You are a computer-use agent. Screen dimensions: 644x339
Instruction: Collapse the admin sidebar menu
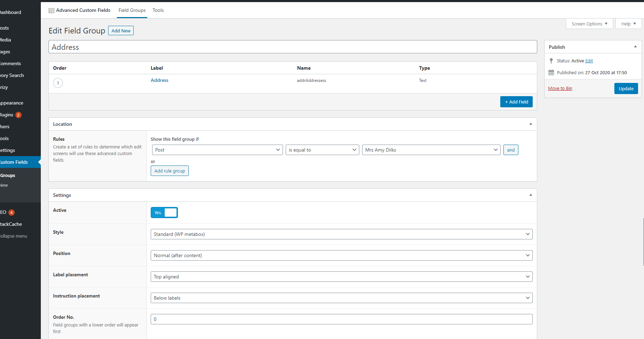[20, 236]
